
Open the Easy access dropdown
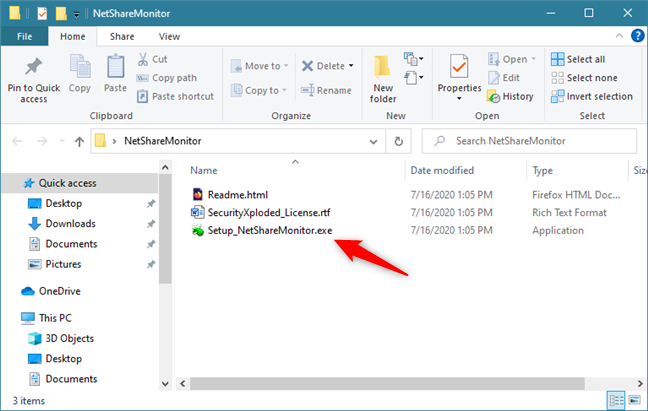point(414,77)
